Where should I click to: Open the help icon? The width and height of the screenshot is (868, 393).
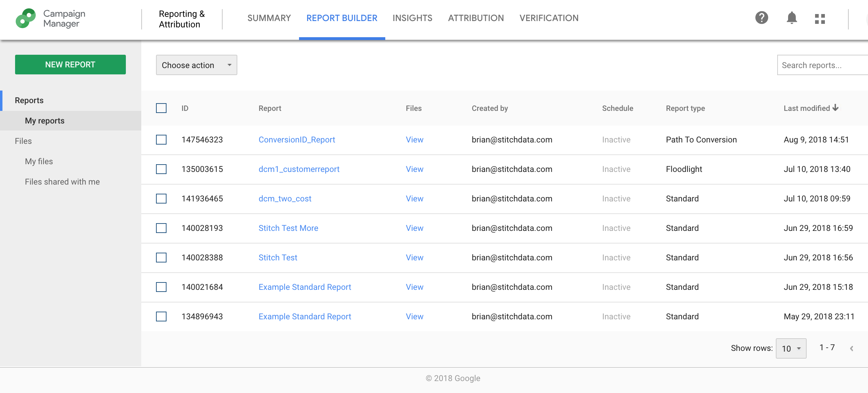click(761, 18)
